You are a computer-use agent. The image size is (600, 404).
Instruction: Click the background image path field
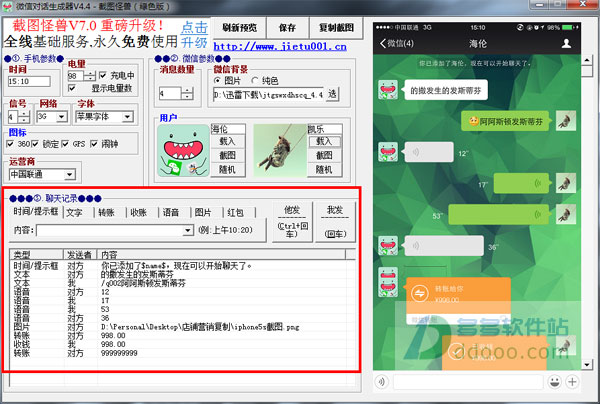tap(268, 94)
